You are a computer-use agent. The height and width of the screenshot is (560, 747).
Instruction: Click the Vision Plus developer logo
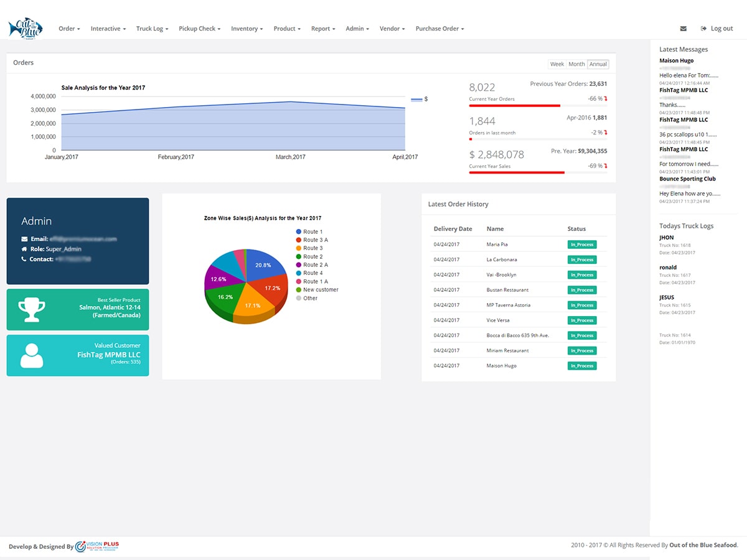(97, 546)
